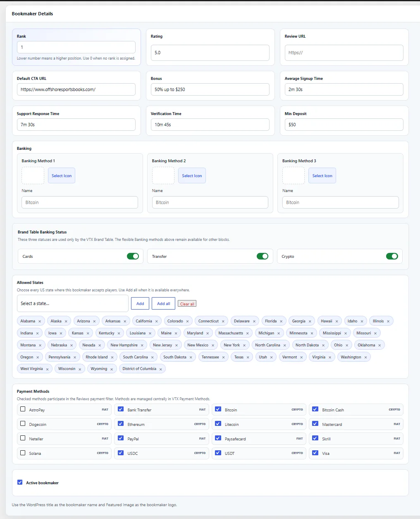Toggle the Crypto banking status switch
This screenshot has height=519, width=420.
[x=392, y=256]
